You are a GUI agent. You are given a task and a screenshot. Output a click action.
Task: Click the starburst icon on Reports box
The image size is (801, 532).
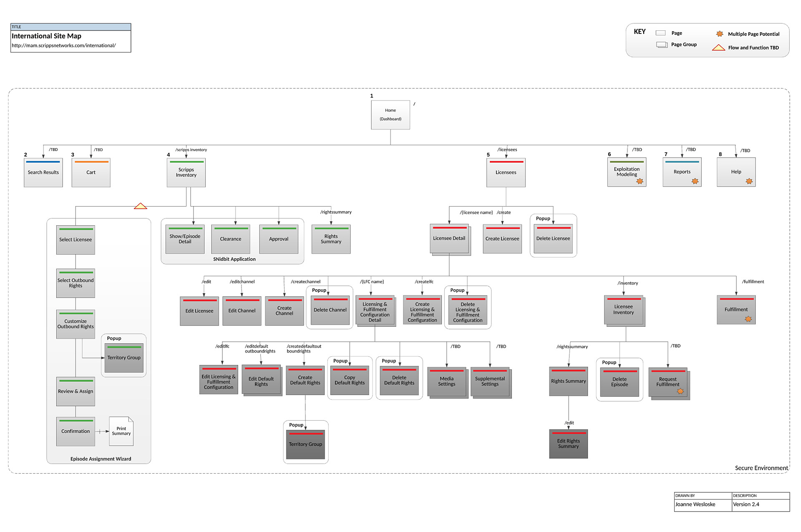[x=695, y=181]
